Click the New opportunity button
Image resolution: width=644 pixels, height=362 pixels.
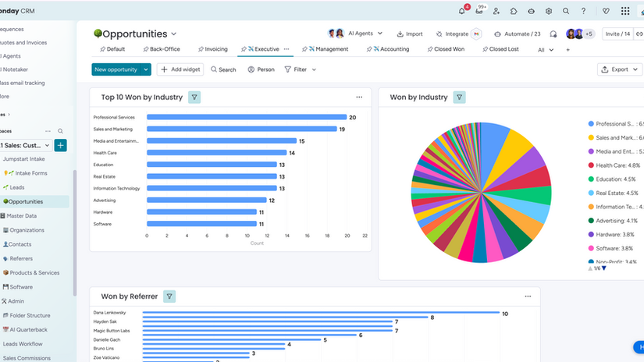pos(116,69)
